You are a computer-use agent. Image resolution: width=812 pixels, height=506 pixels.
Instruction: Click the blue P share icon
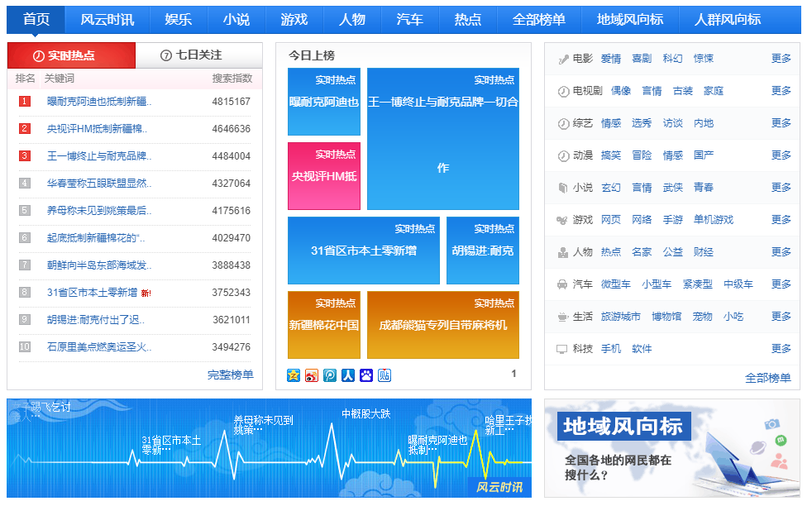point(329,376)
